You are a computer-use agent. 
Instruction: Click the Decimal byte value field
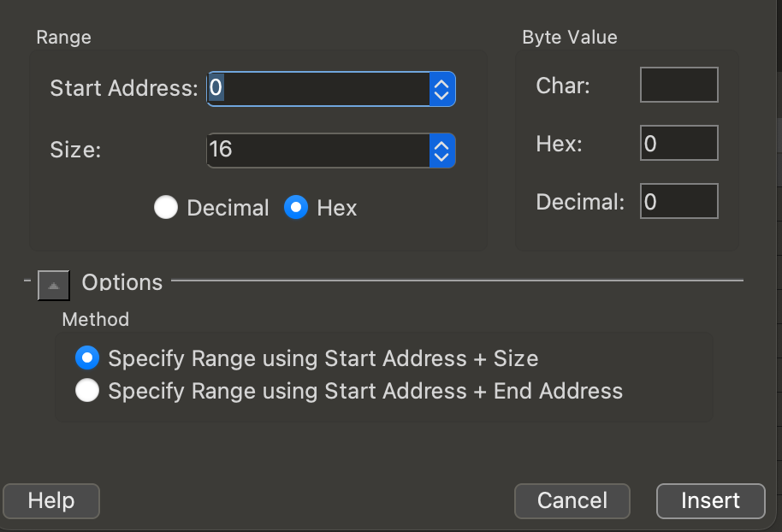678,202
